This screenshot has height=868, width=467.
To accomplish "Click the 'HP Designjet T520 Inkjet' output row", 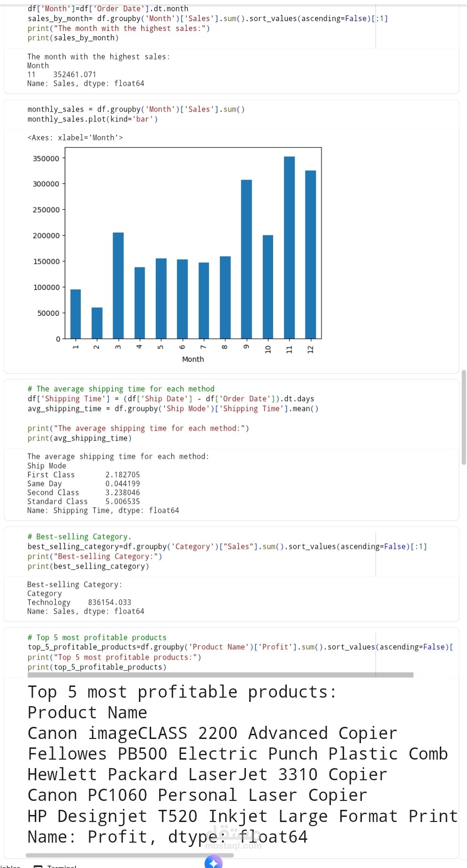I will coord(243,816).
